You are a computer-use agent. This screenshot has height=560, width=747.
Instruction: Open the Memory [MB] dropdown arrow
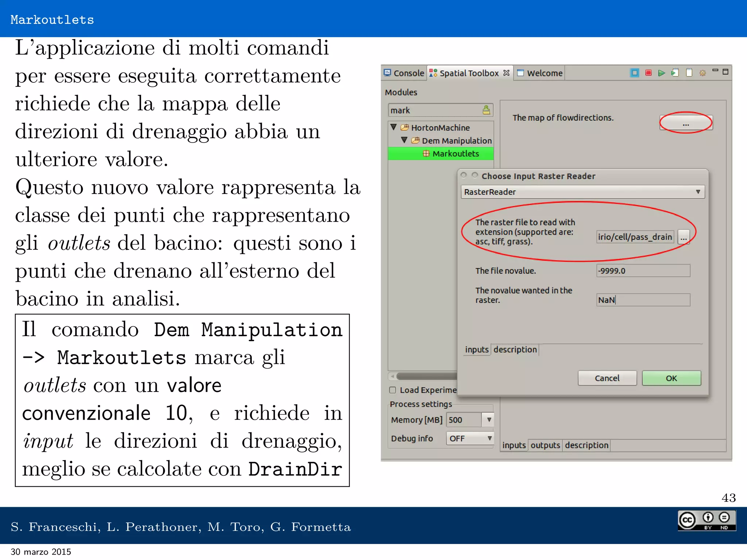pyautogui.click(x=488, y=420)
